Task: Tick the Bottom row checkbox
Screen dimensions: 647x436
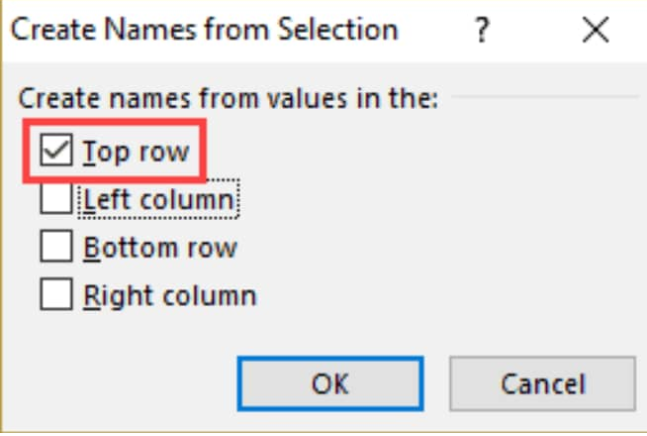Action: (57, 246)
